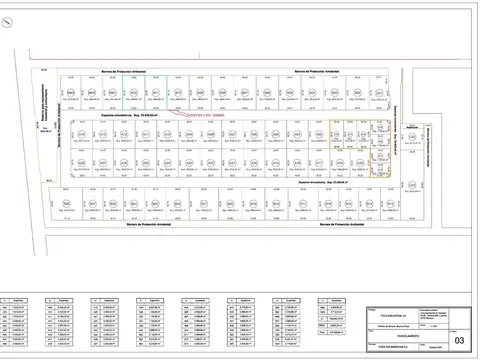Select lot circle C02

412,136
